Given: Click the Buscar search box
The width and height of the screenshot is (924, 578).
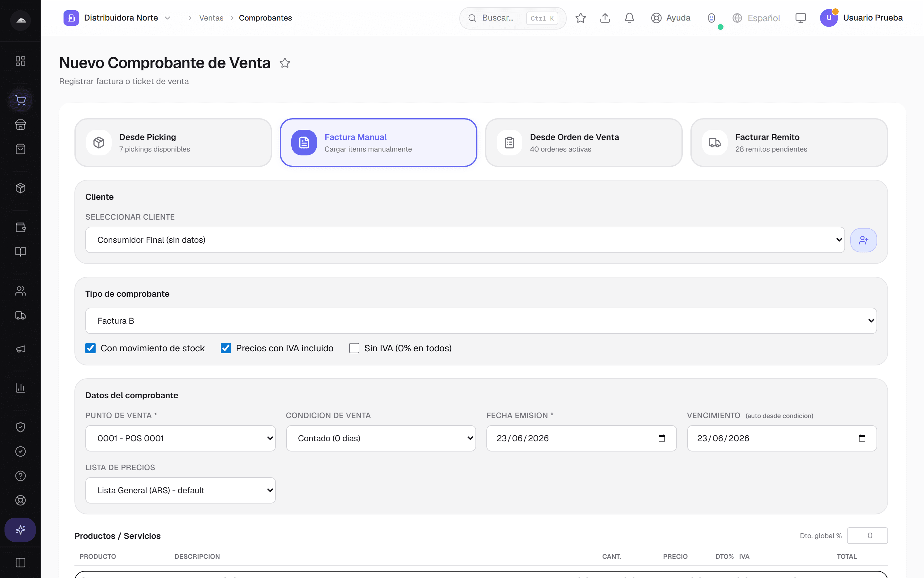Looking at the screenshot, I should (512, 18).
